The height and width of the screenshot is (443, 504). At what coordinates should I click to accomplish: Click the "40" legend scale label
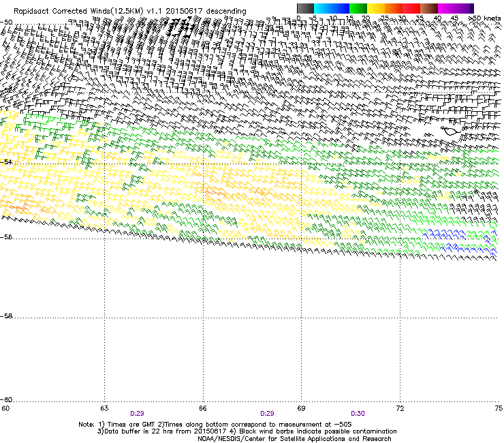click(x=437, y=18)
